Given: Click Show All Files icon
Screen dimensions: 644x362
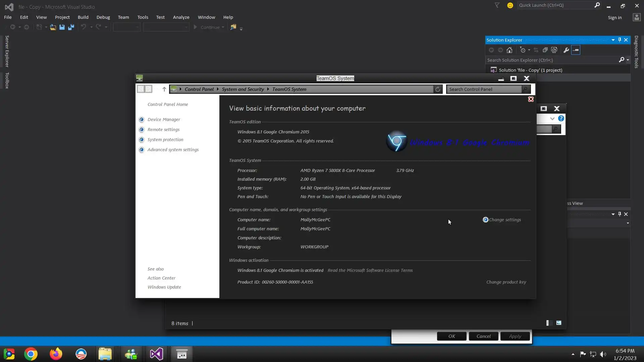Looking at the screenshot, I should click(554, 50).
